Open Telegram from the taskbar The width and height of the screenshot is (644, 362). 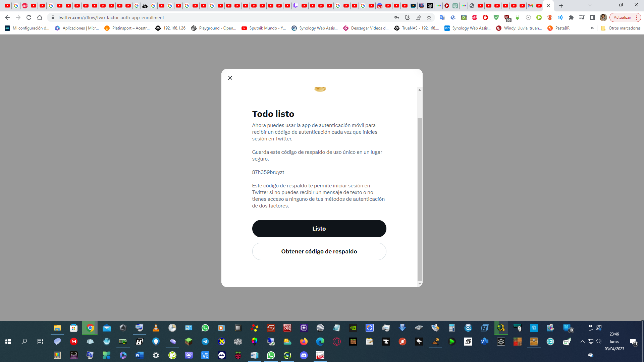pos(205,342)
